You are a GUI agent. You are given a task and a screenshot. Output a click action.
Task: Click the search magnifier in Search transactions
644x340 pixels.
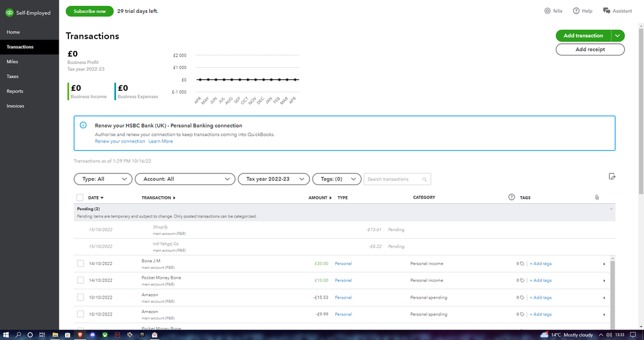coord(425,179)
